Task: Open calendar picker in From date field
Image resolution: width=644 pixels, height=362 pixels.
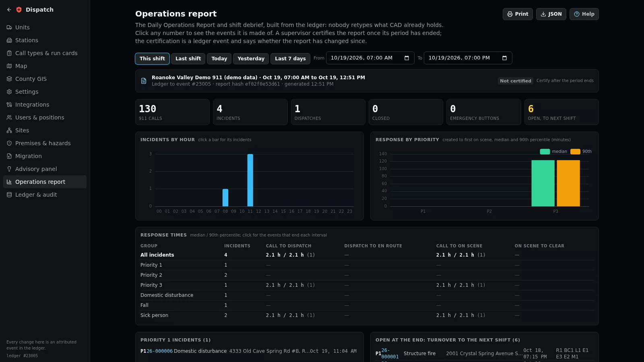Action: 407,58
